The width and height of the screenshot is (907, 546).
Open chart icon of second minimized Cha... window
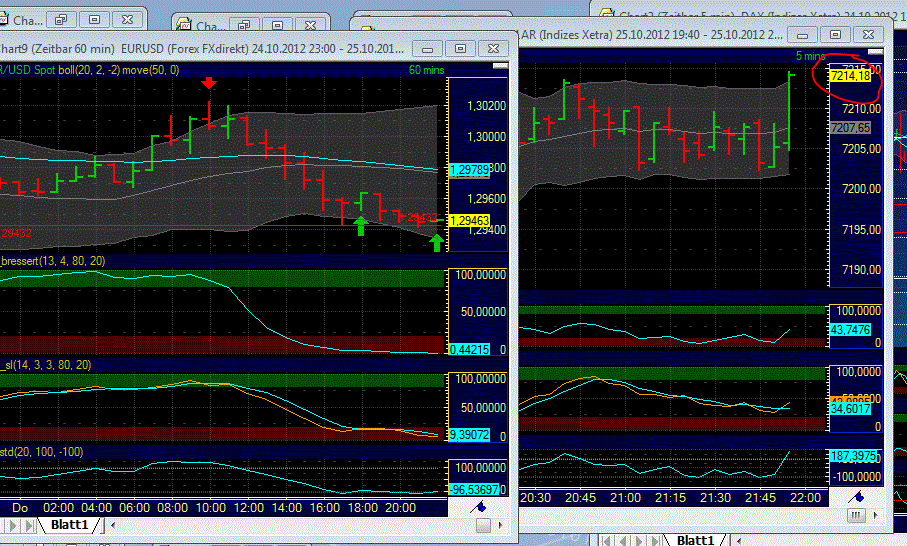tap(184, 25)
